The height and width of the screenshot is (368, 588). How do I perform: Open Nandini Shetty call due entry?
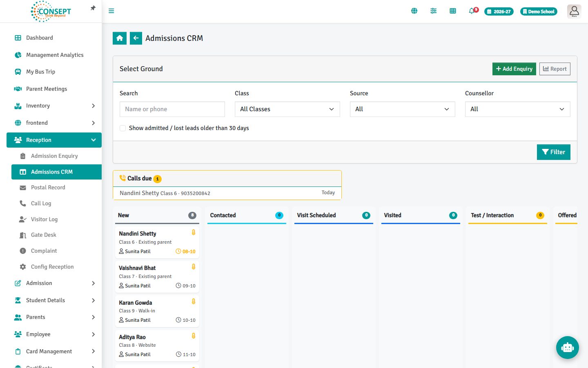click(x=227, y=193)
